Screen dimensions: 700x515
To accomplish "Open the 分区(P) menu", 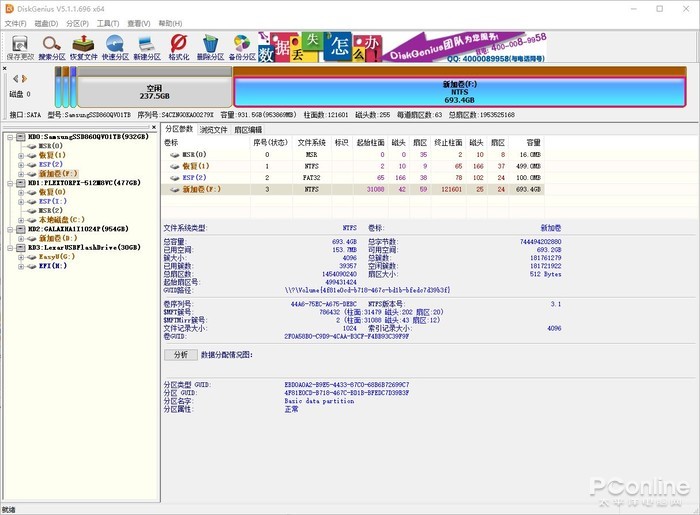I will [x=77, y=23].
